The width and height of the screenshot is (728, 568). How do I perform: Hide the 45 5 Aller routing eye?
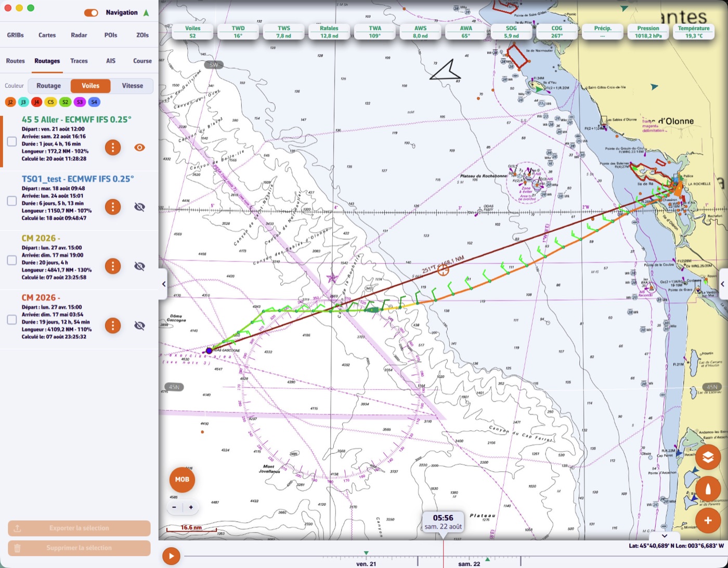(139, 148)
